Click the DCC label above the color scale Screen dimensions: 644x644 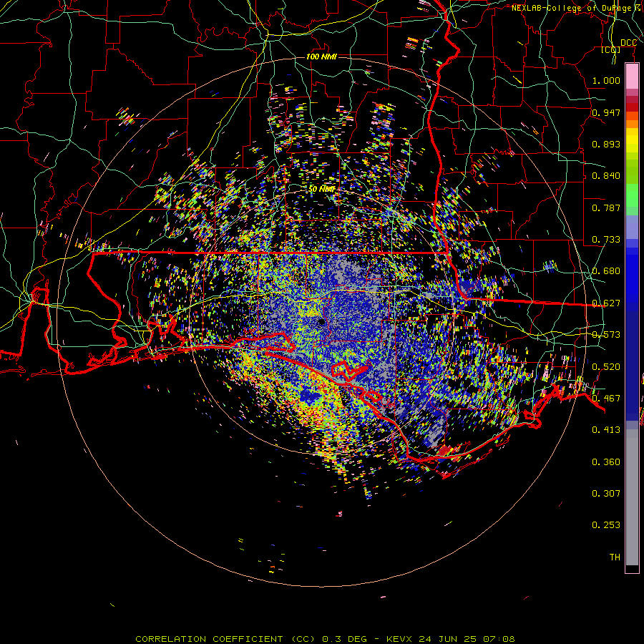628,43
